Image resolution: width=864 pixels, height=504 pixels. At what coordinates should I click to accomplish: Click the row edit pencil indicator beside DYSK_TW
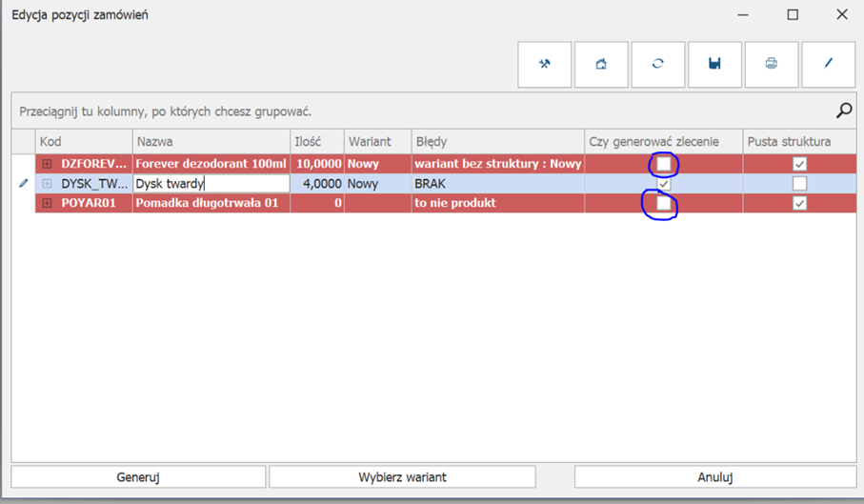pos(23,184)
